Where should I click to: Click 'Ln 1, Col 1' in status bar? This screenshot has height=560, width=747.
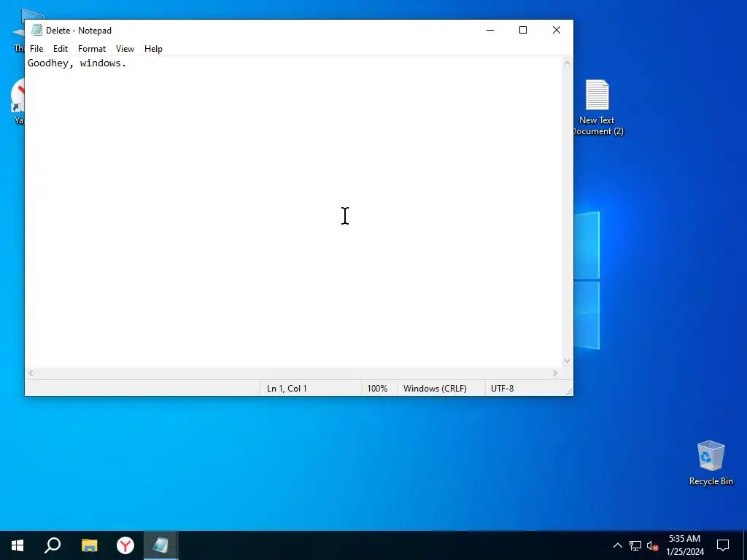(287, 389)
